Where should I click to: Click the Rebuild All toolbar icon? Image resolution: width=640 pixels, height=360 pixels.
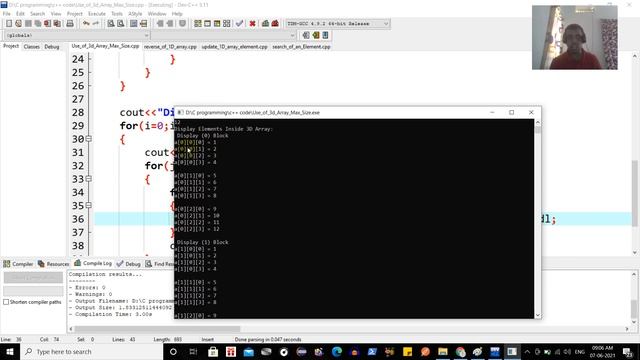point(227,24)
